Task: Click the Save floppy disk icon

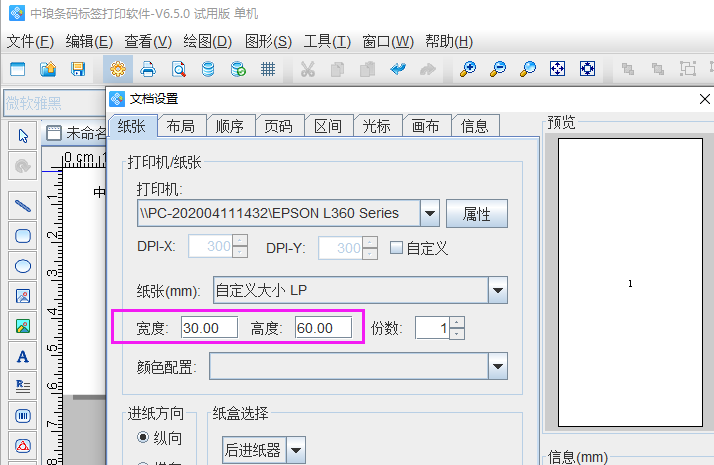Action: (x=78, y=69)
